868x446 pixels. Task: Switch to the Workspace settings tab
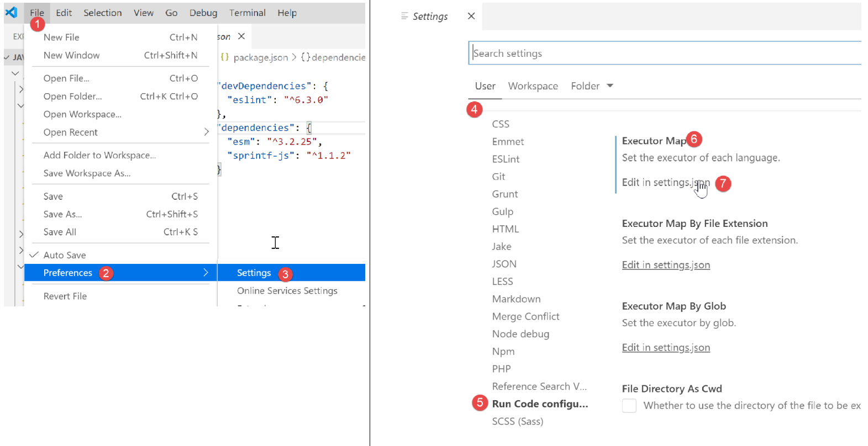(x=533, y=86)
